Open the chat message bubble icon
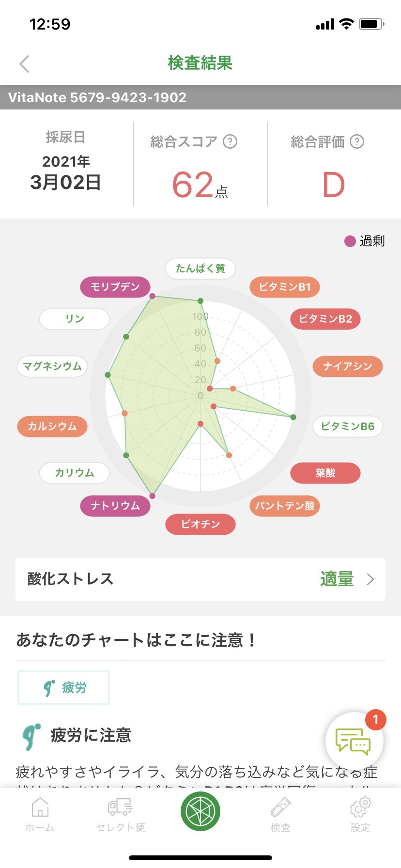Image resolution: width=401 pixels, height=868 pixels. [354, 742]
